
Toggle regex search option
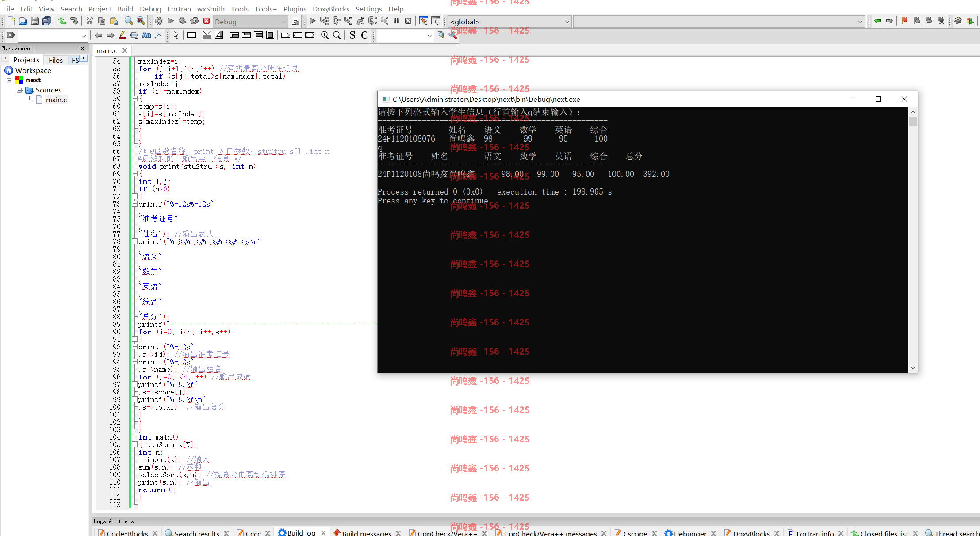coord(158,35)
